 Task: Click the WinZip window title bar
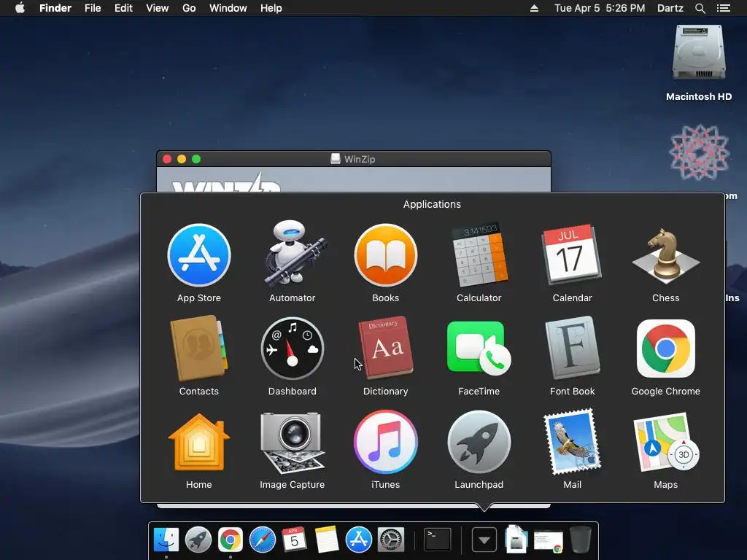354,159
